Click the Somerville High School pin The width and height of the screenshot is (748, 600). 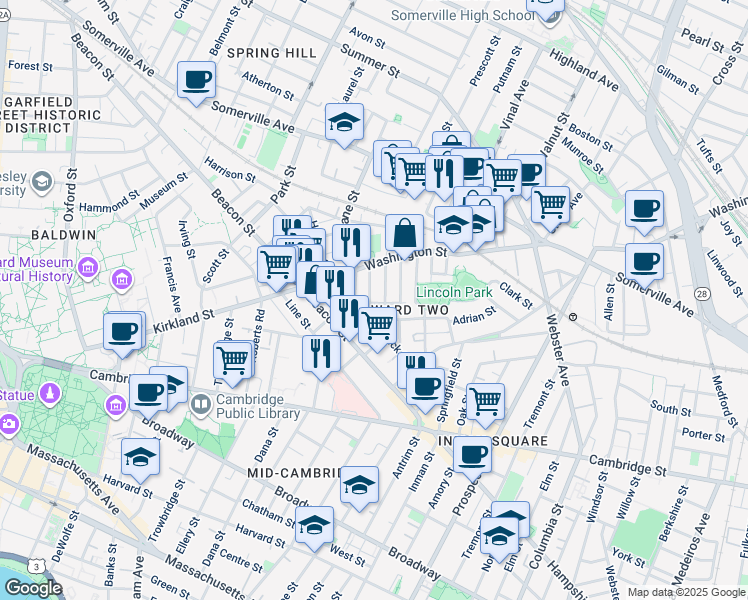(x=550, y=18)
